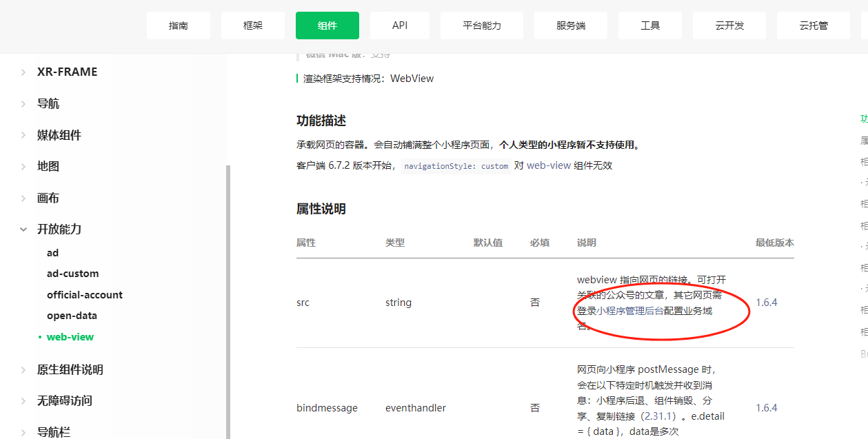The width and height of the screenshot is (868, 439).
Task: Click the 属性说明 heading
Action: (321, 209)
